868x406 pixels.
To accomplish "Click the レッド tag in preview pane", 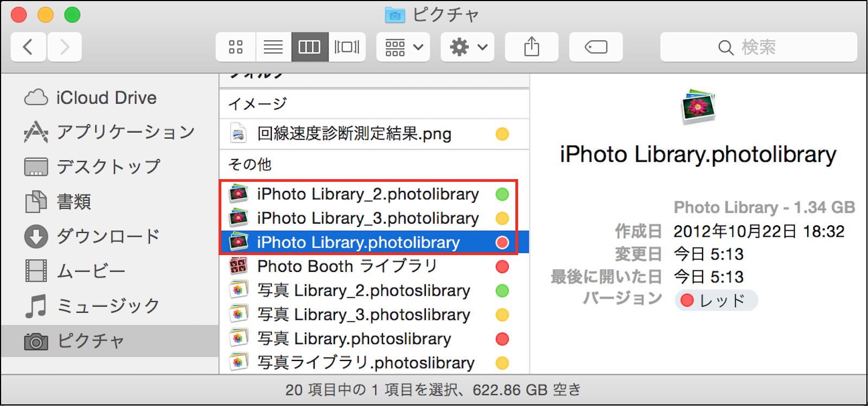I will [716, 300].
